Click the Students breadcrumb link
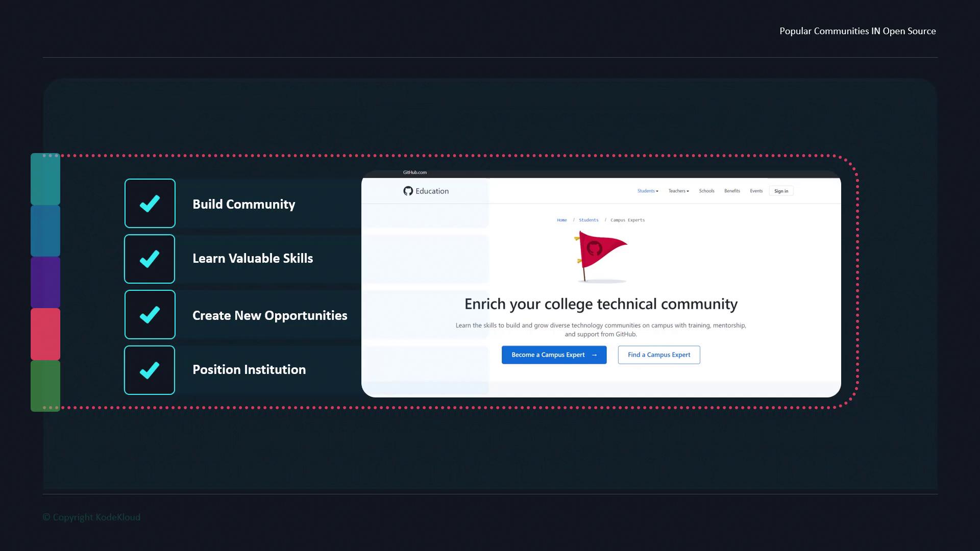Viewport: 980px width, 551px height. point(589,220)
